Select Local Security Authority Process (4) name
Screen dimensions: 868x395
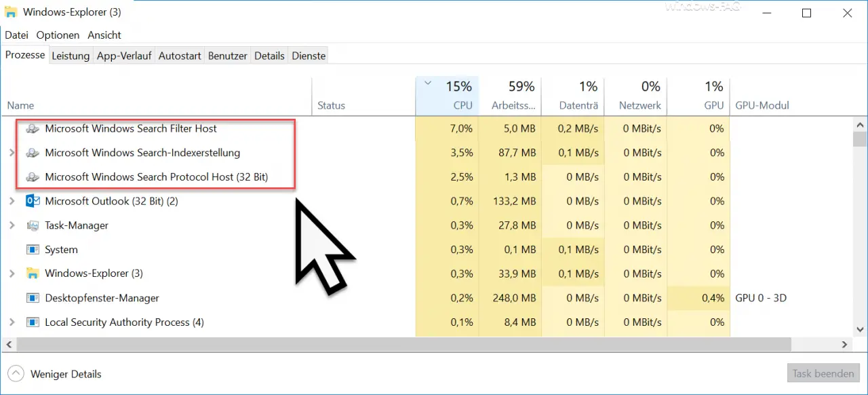(124, 322)
